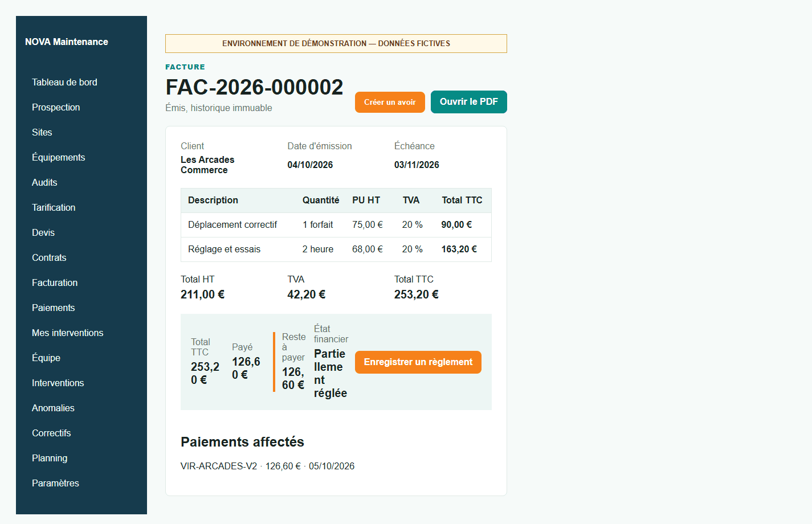Click the Payé amount 126,60 €

coord(246,368)
